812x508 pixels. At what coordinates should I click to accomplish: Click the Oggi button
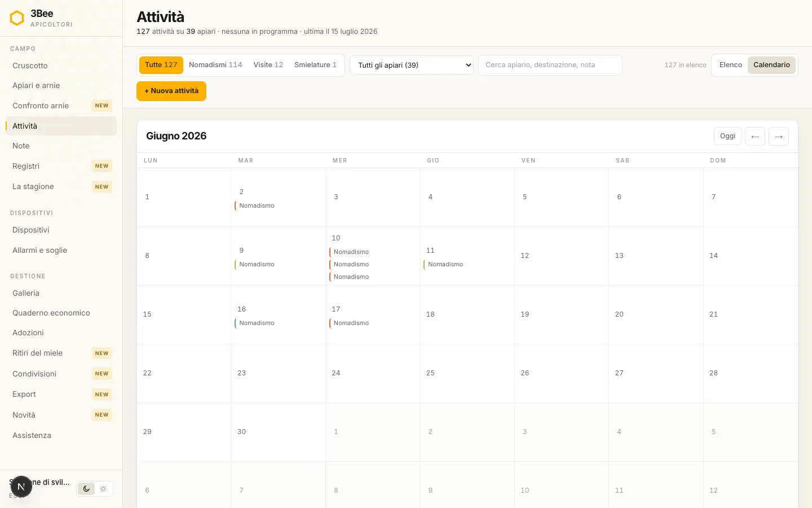727,136
